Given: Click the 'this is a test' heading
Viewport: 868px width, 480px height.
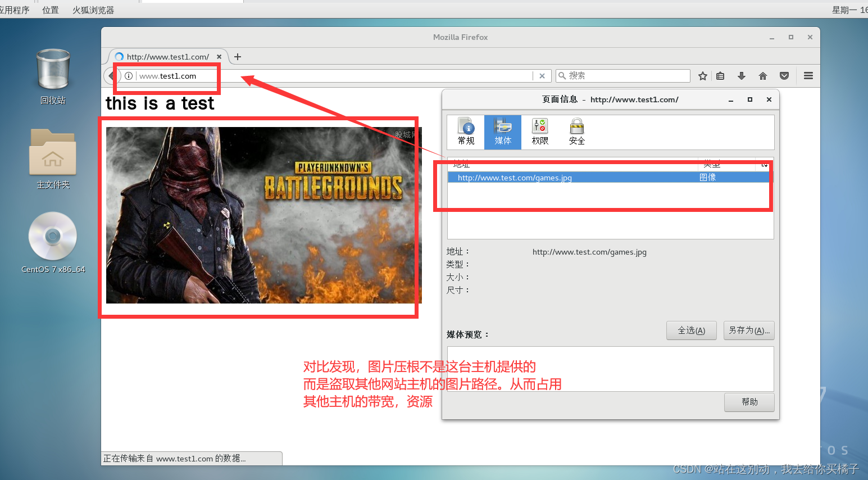Looking at the screenshot, I should (x=160, y=103).
